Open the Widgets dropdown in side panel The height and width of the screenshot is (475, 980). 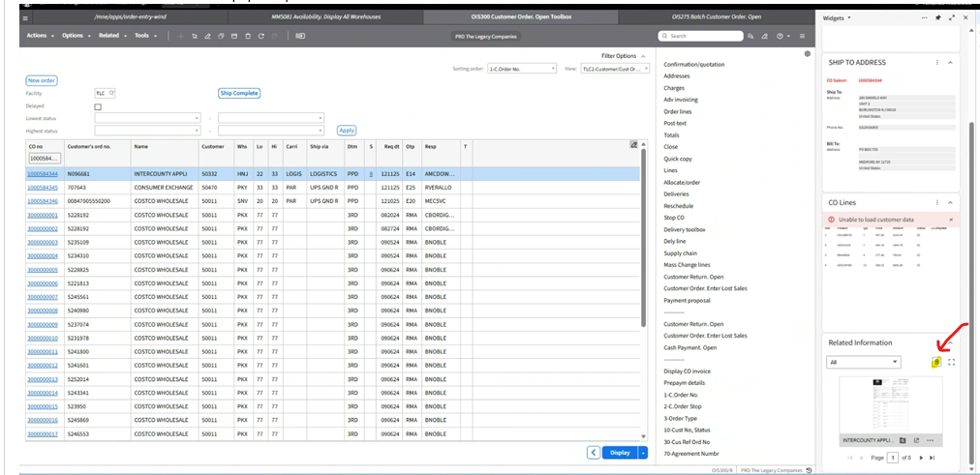pos(837,18)
